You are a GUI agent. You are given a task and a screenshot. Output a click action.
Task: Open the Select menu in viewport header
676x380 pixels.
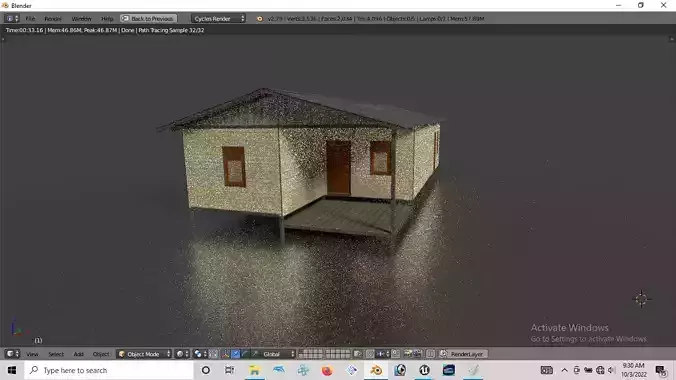point(56,354)
